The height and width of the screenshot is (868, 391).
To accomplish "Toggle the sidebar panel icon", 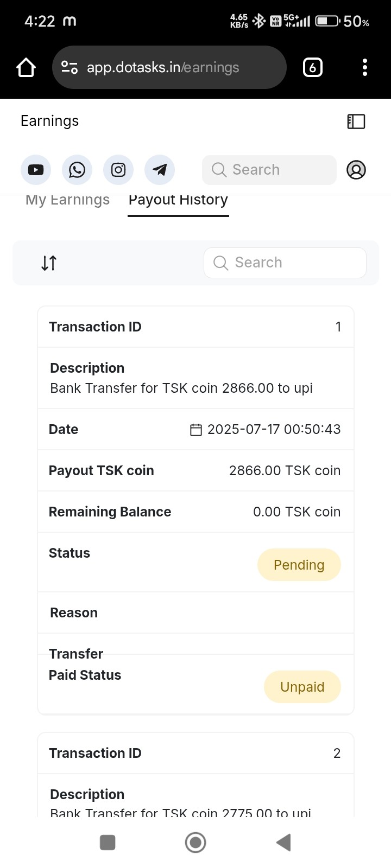I will pos(356,121).
